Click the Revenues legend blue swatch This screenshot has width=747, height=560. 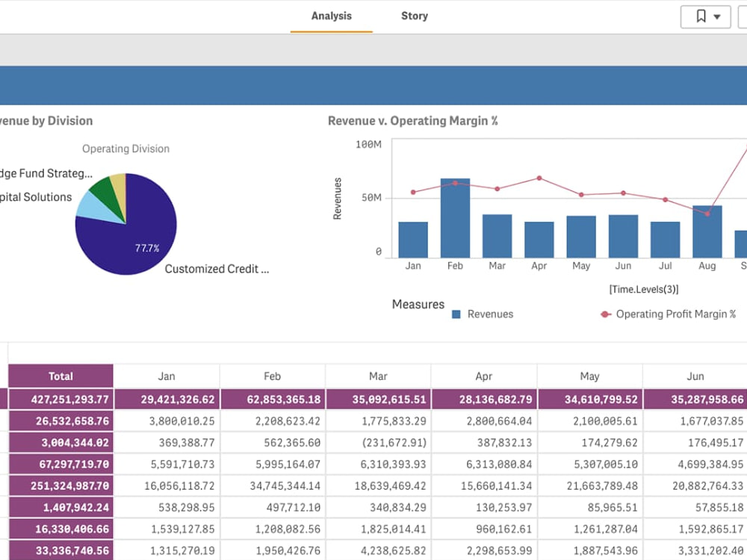click(456, 314)
